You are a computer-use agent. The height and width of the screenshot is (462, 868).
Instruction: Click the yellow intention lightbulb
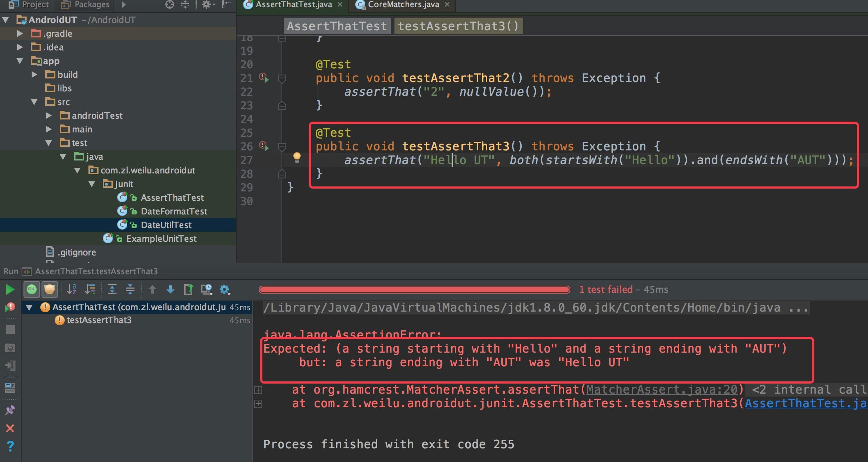297,158
